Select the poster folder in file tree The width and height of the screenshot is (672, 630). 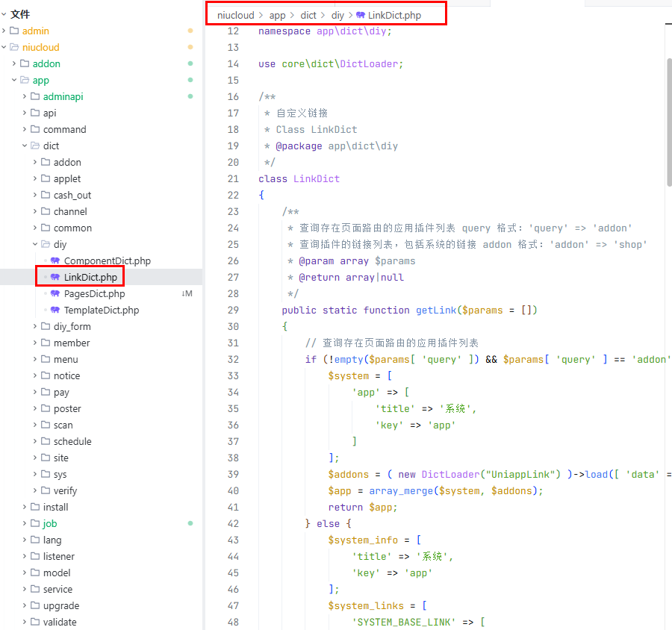[67, 408]
